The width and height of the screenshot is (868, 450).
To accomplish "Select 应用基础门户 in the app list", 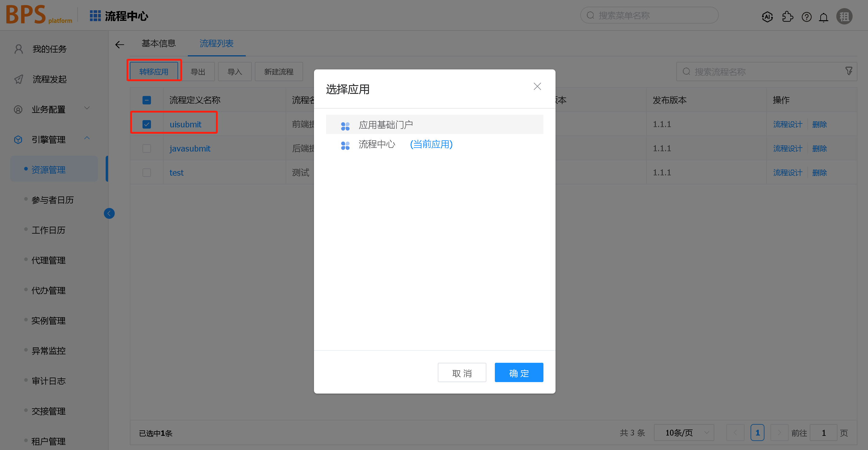I will (386, 125).
